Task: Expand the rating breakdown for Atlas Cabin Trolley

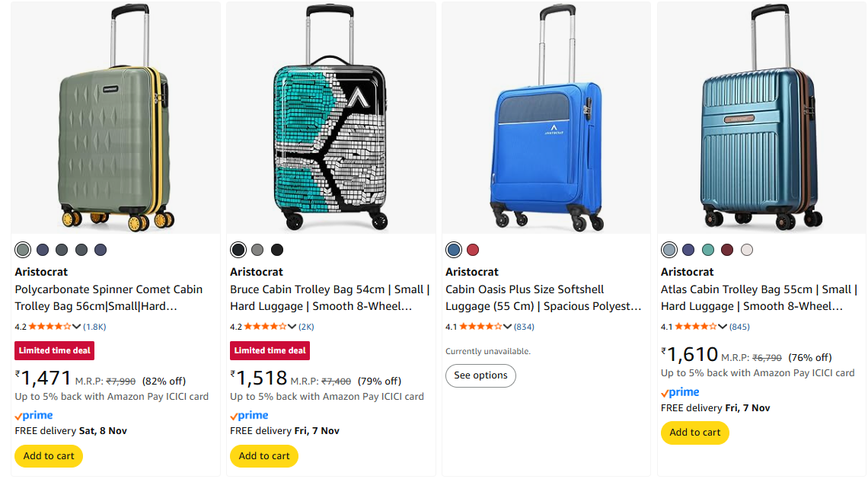Action: 723,327
